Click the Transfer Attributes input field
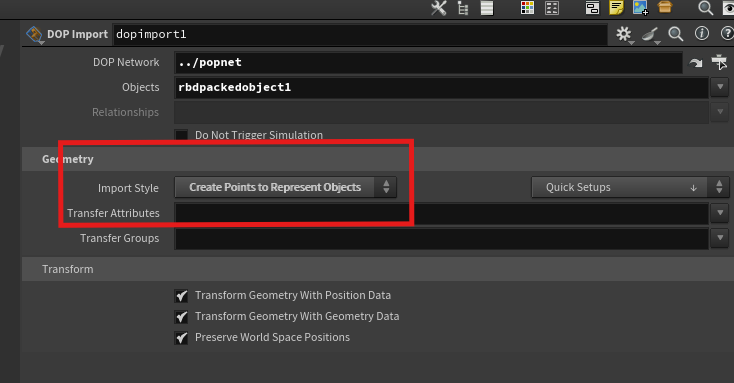Image resolution: width=734 pixels, height=383 pixels. (441, 214)
